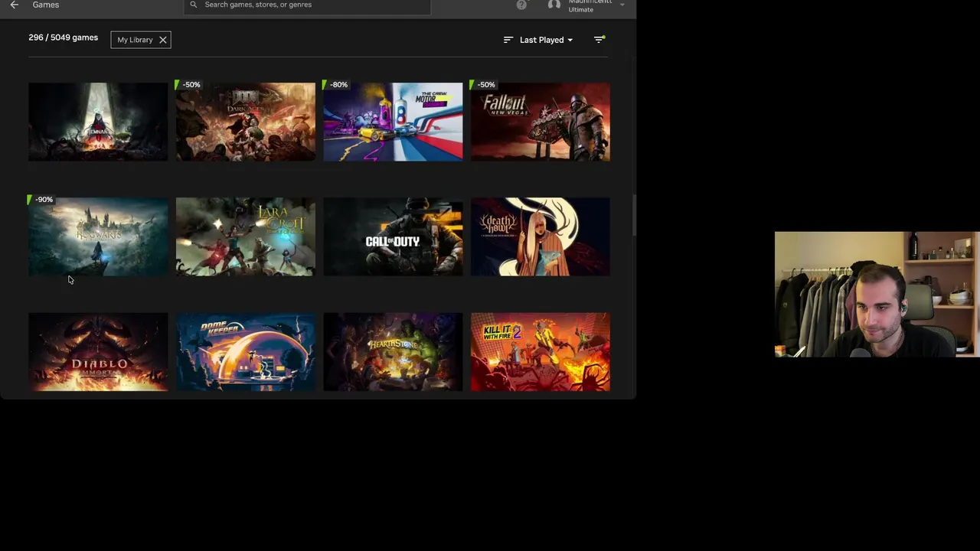
Task: Open the help question mark icon
Action: (521, 5)
